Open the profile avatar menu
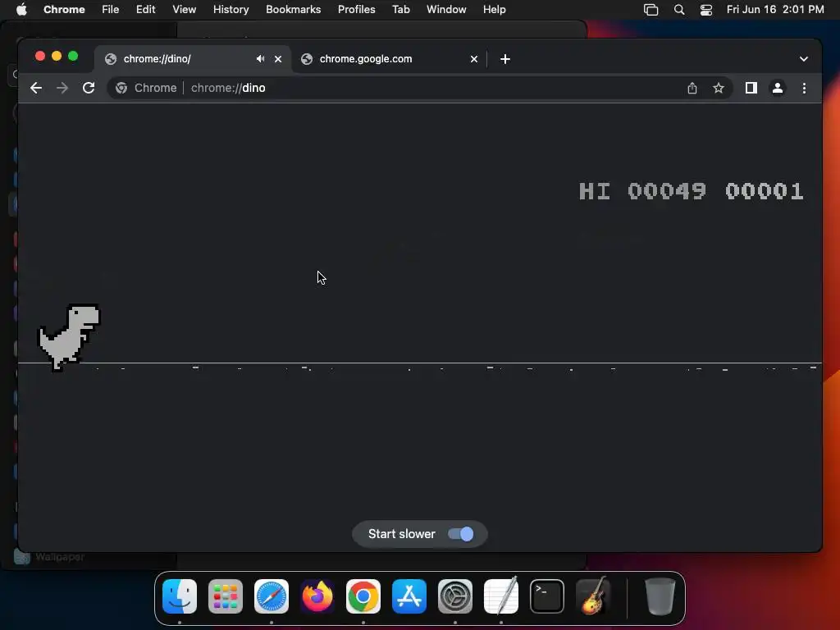 click(x=778, y=88)
